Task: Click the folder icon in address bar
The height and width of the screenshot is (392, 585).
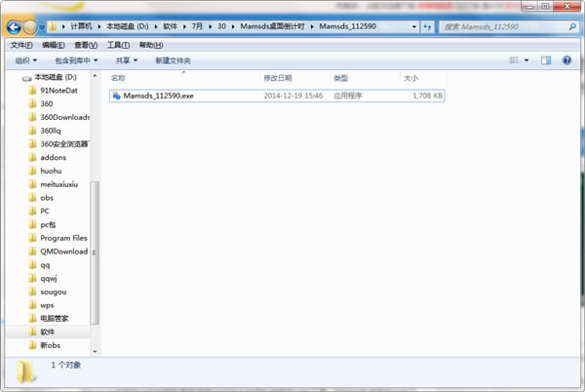Action: click(x=53, y=26)
